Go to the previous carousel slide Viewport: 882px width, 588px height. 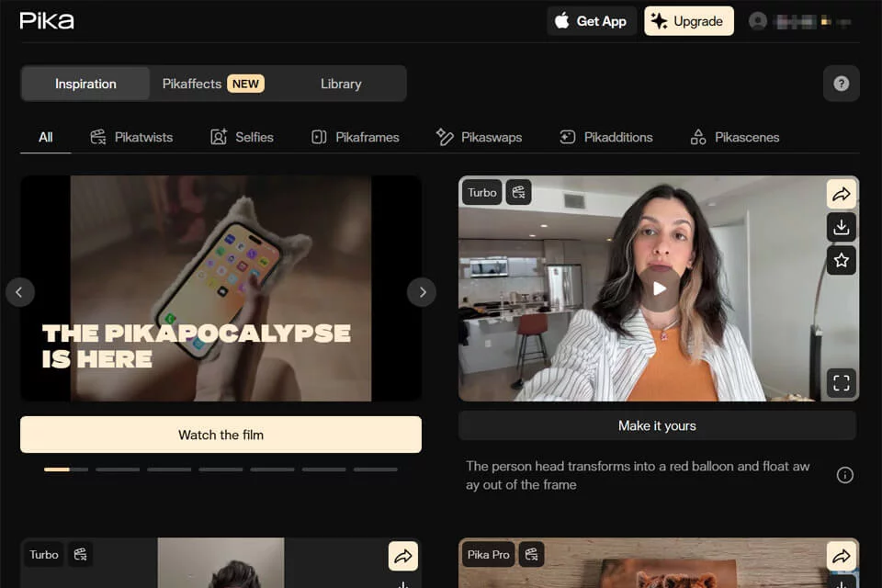tap(19, 292)
